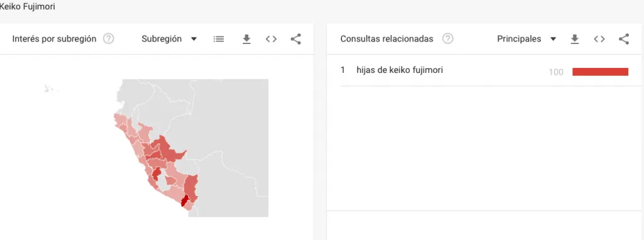Click the Galápagos islands on the map
This screenshot has width=644, height=240.
[51, 88]
